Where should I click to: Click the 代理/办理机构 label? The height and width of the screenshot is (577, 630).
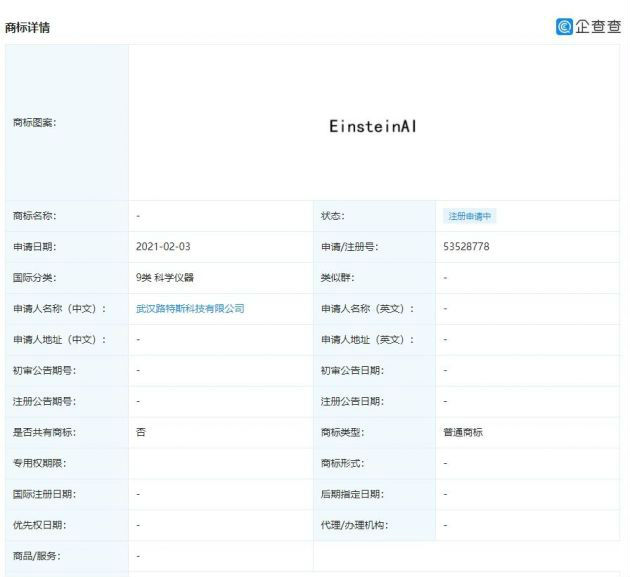pyautogui.click(x=354, y=525)
